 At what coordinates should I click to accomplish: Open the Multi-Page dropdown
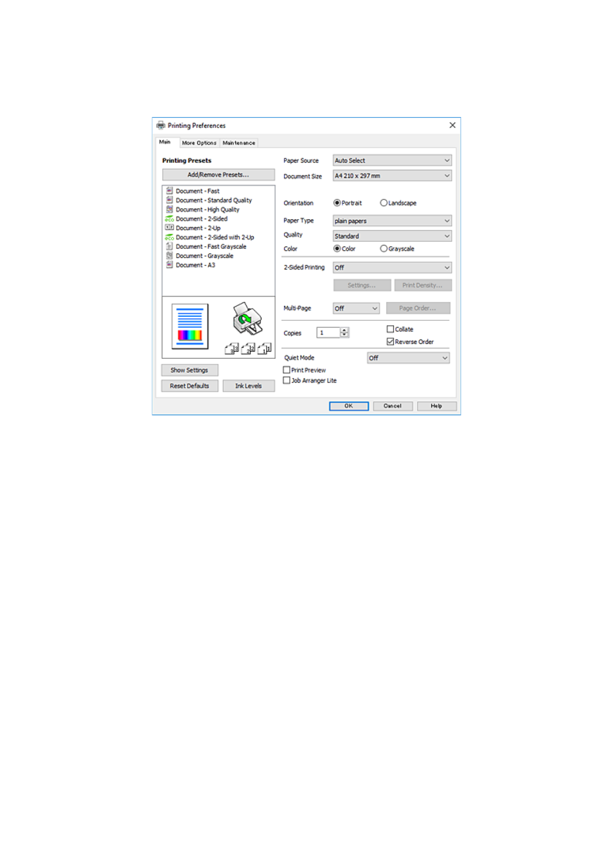pos(356,309)
